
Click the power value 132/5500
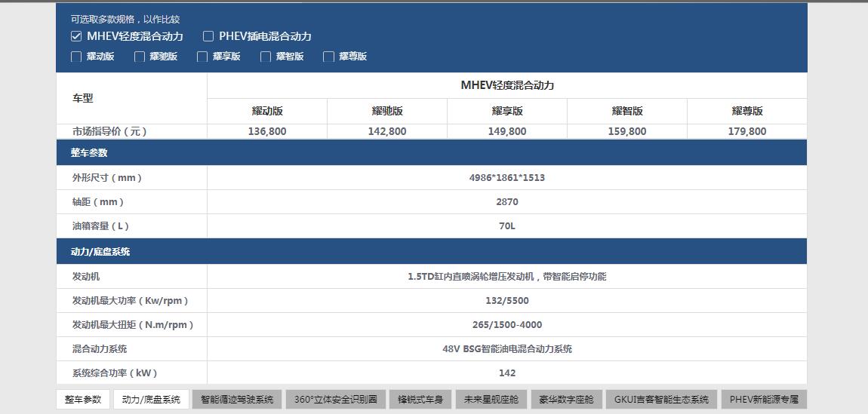[507, 301]
